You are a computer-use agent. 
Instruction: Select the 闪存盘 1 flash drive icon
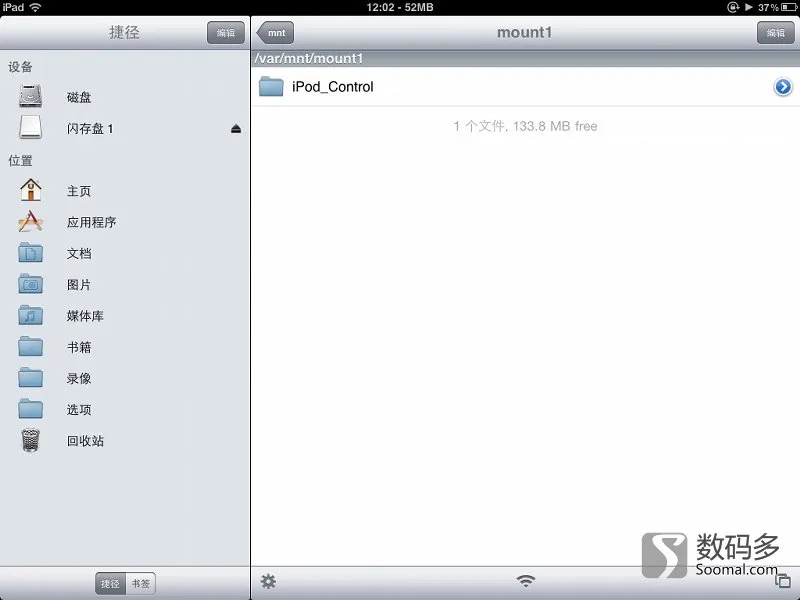click(31, 127)
